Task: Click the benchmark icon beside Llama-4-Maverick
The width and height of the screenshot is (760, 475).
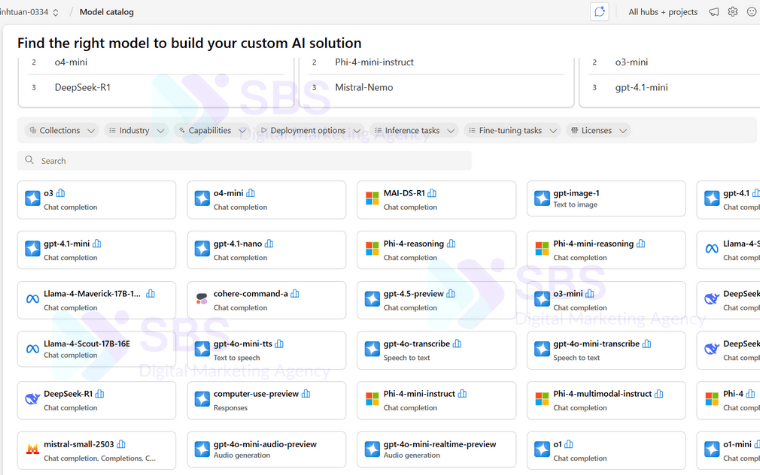Action: pos(151,293)
